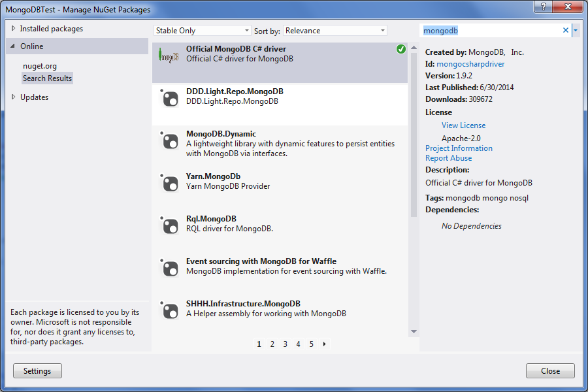This screenshot has width=588, height=392.
Task: Click the Version 1.9.2 text
Action: 448,76
